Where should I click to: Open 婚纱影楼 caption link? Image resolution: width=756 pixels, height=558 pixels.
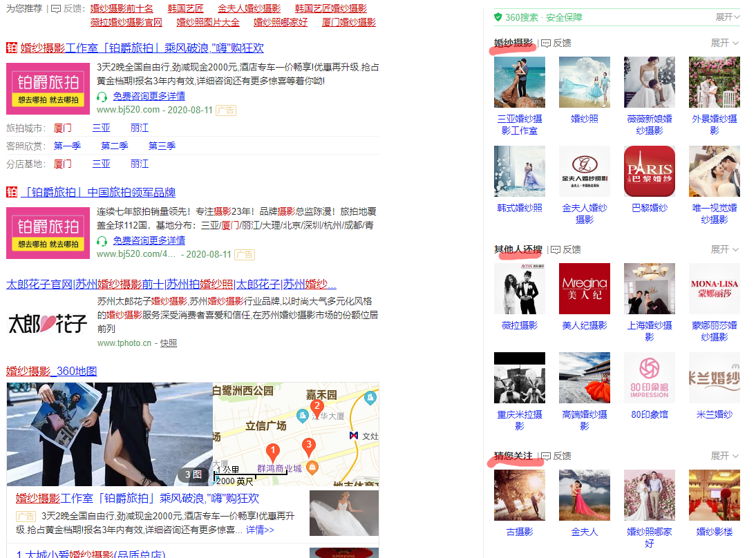(714, 532)
